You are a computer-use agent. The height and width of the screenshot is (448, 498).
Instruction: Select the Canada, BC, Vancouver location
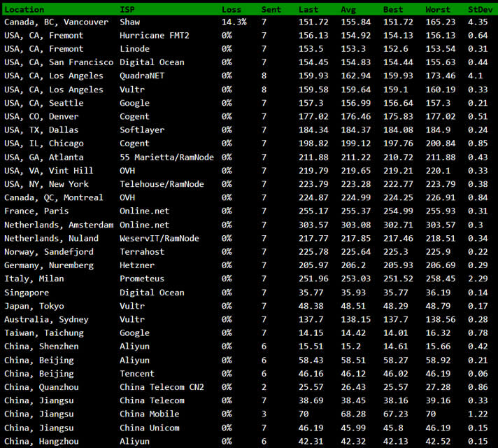tap(56, 22)
